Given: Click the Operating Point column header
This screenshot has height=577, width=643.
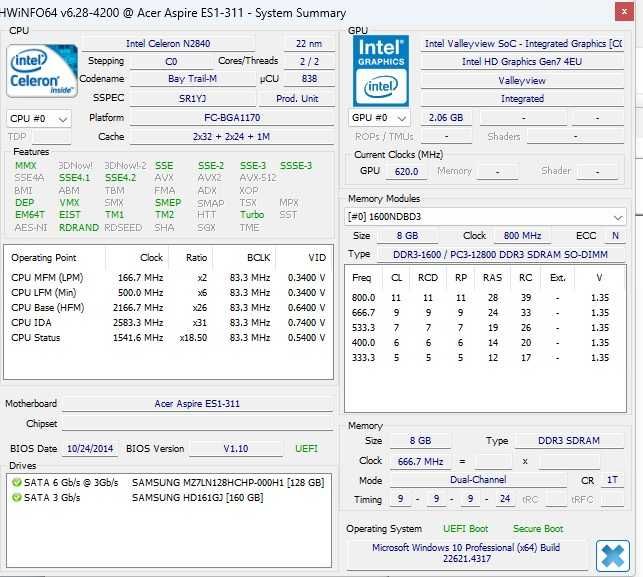Looking at the screenshot, I should pos(55,258).
